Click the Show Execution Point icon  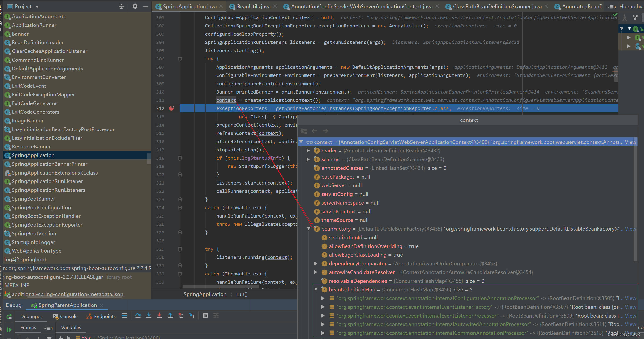tap(124, 316)
